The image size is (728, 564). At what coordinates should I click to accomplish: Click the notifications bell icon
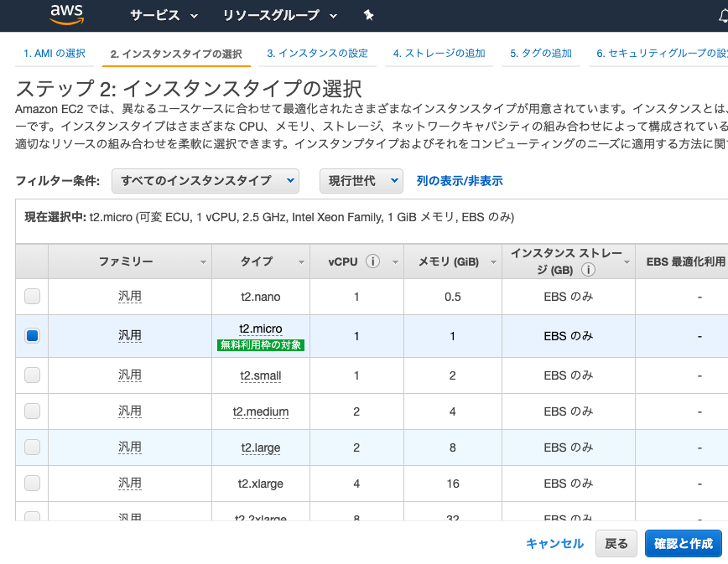pyautogui.click(x=723, y=14)
